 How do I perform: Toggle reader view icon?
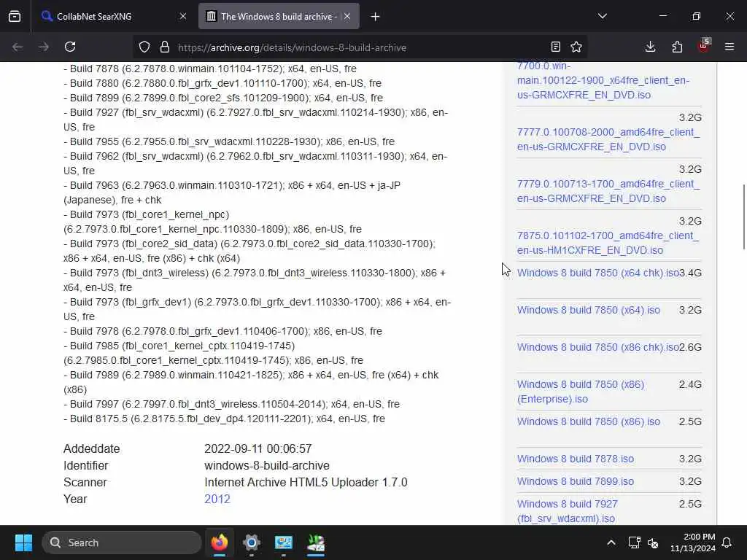555,47
